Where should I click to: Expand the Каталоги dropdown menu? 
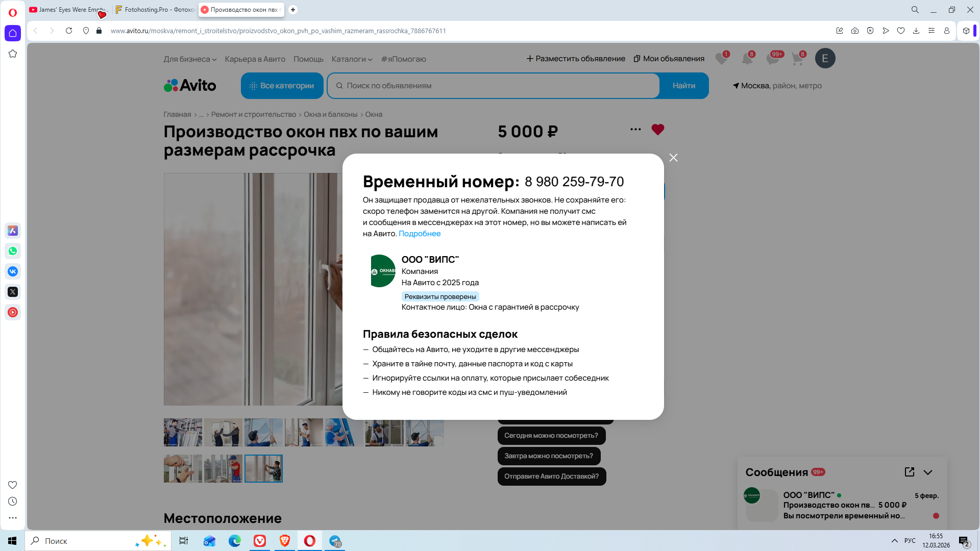(352, 59)
